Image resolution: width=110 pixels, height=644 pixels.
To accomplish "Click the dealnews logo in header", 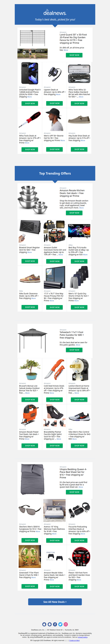I will [55, 12].
